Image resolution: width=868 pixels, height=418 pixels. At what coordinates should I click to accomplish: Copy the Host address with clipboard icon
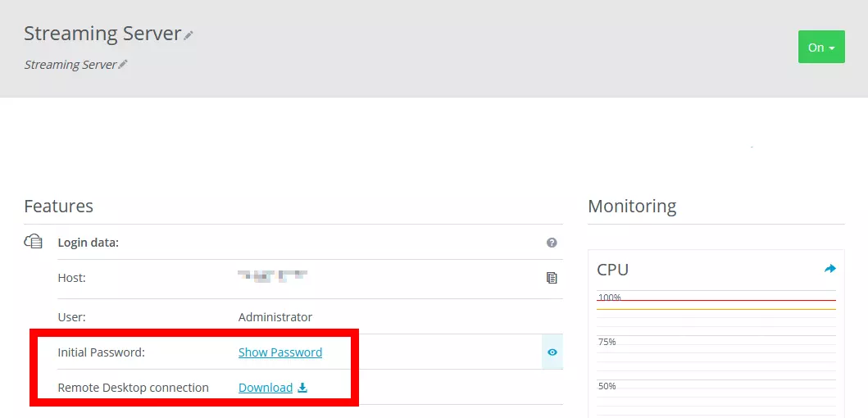[552, 278]
